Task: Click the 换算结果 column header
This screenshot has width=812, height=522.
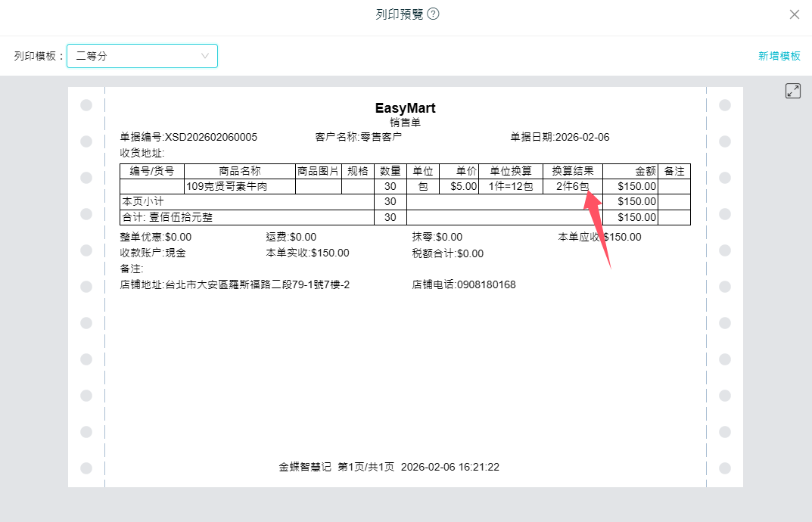Action: tap(572, 171)
